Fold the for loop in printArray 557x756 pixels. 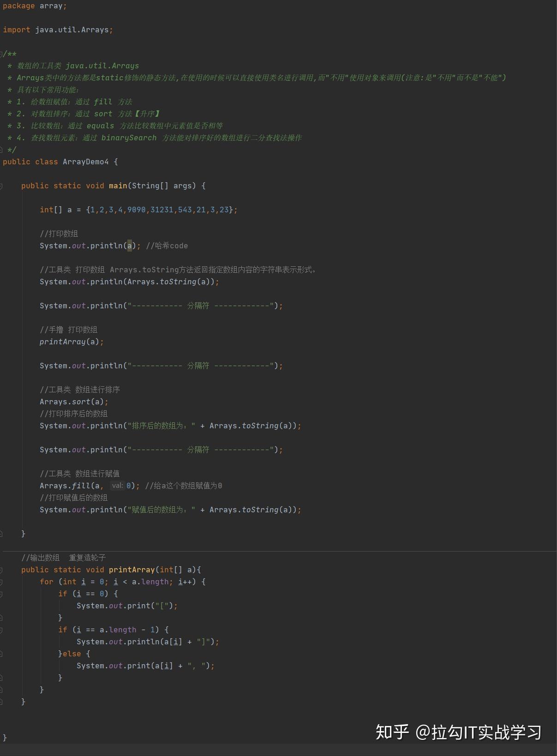tap(1, 582)
